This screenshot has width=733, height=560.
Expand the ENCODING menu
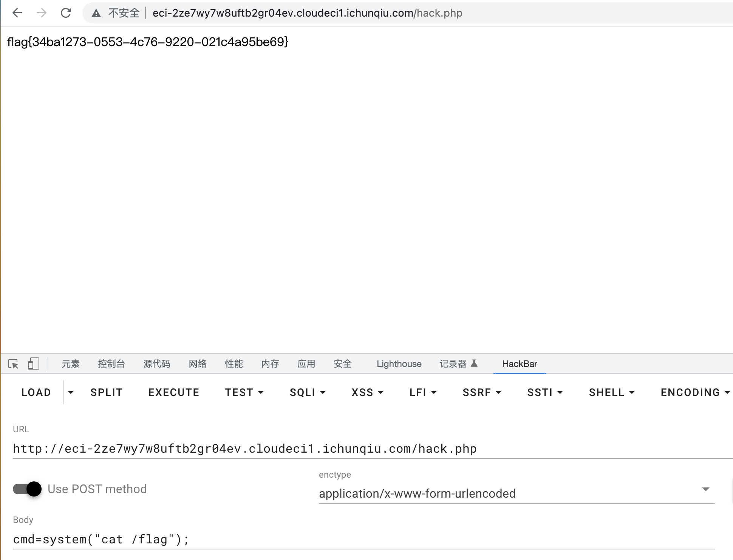(x=694, y=393)
